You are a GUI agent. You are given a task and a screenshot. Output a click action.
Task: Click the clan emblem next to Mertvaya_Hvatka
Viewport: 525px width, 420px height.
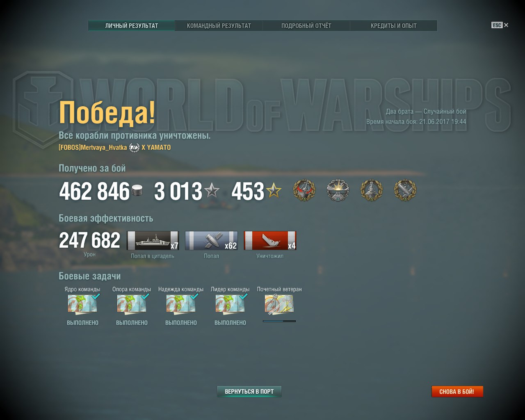pos(135,148)
